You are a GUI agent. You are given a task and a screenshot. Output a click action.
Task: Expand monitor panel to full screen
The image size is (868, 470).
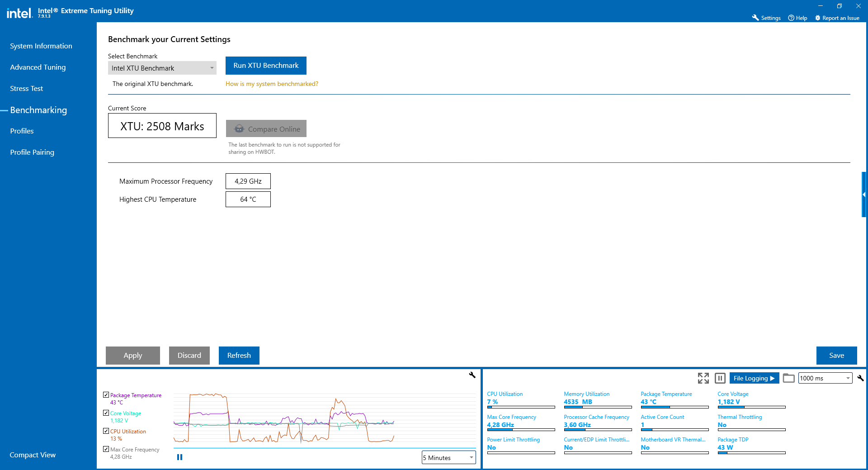click(x=703, y=378)
